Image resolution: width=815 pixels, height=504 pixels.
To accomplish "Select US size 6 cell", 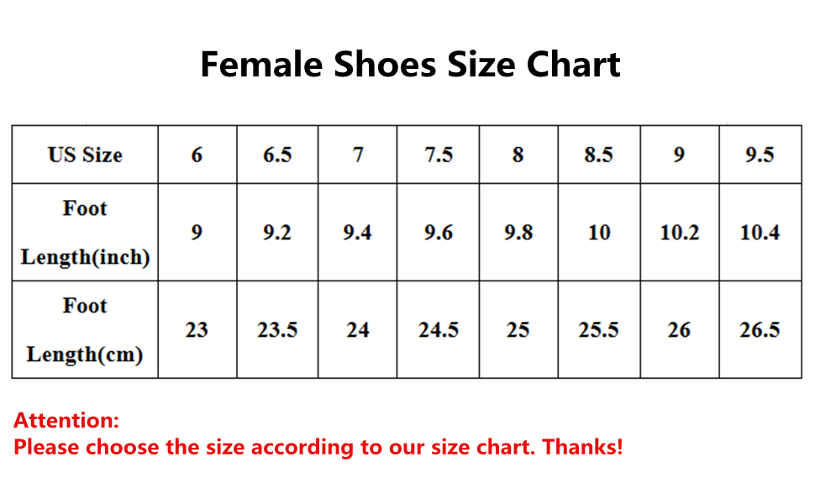I will click(197, 155).
